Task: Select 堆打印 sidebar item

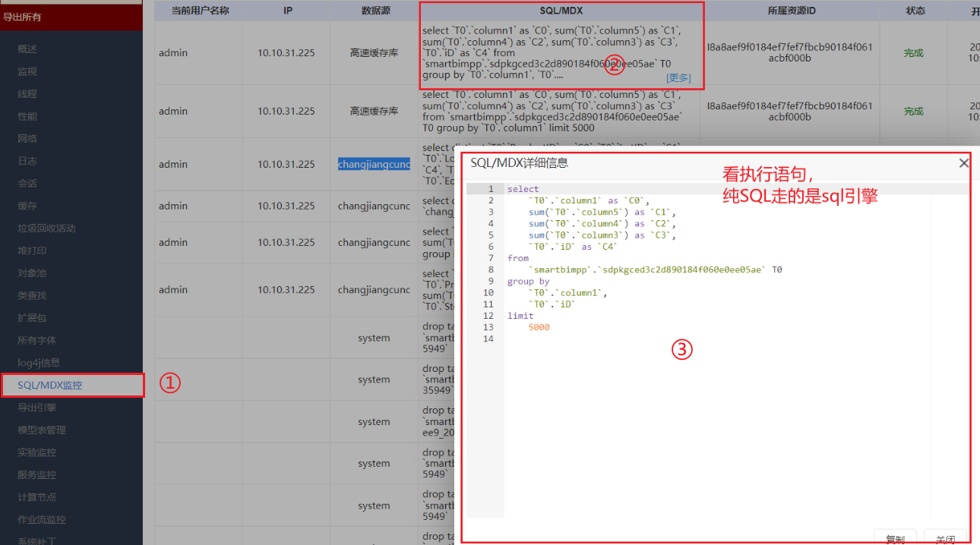Action: coord(32,250)
